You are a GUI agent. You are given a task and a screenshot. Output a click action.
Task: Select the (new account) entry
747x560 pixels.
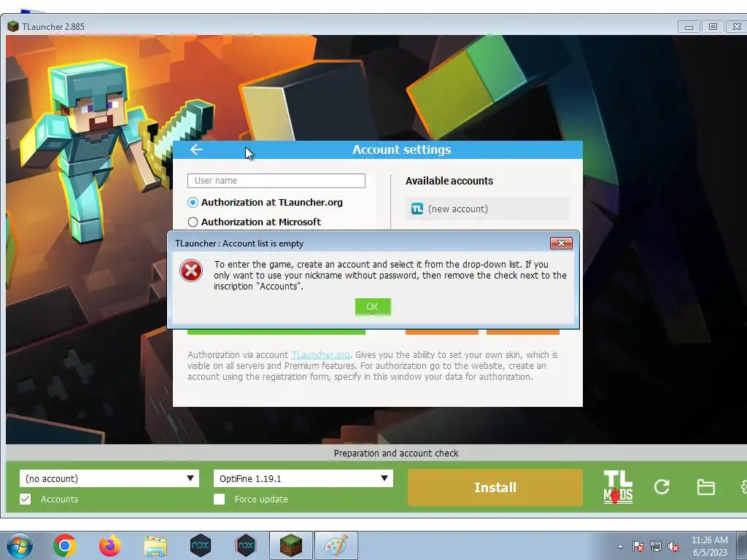[487, 209]
